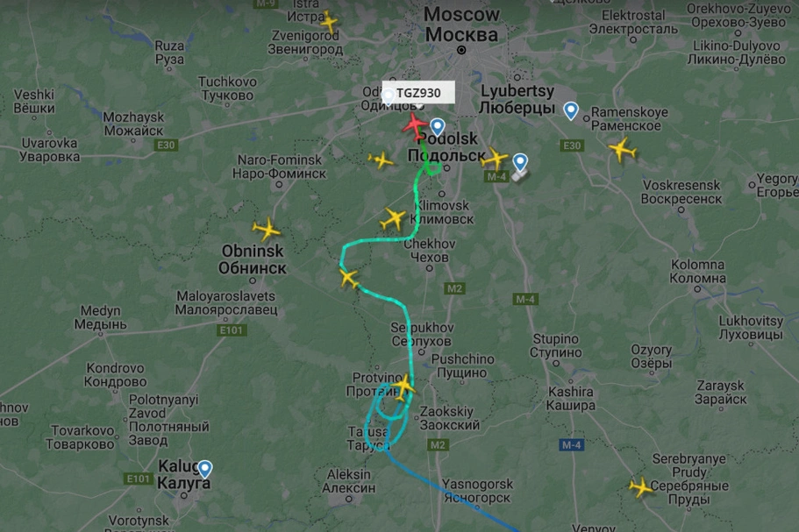799x532 pixels.
Task: Click the yellow plane near Istra
Action: 329,23
